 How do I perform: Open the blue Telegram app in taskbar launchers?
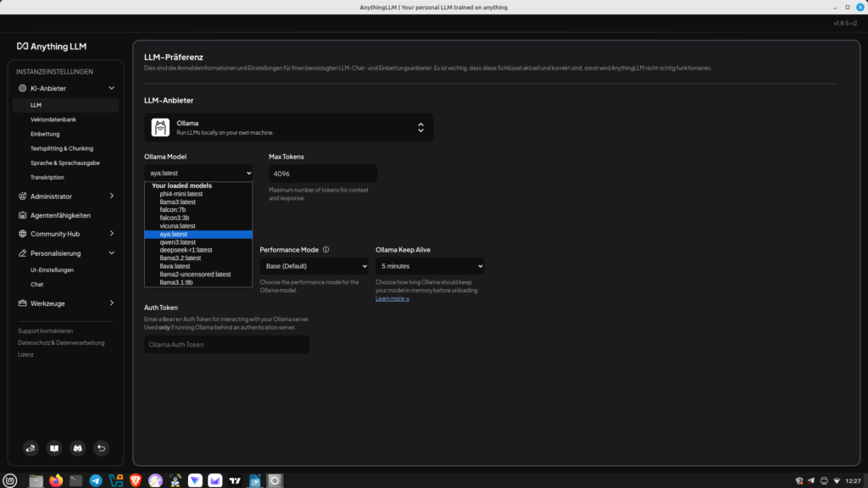[x=96, y=481]
